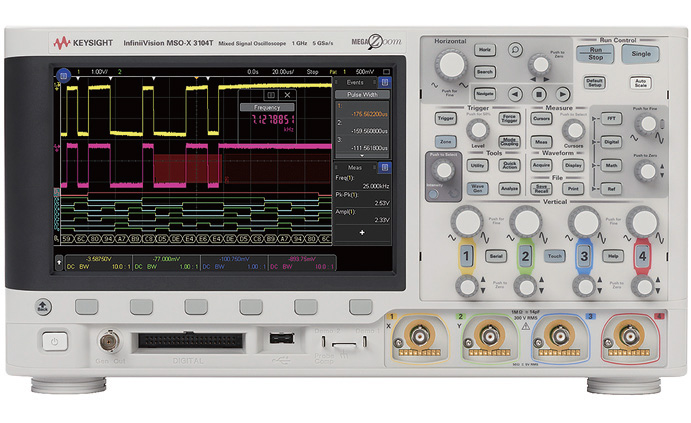
Task: Hit the Help key
Action: pyautogui.click(x=613, y=256)
